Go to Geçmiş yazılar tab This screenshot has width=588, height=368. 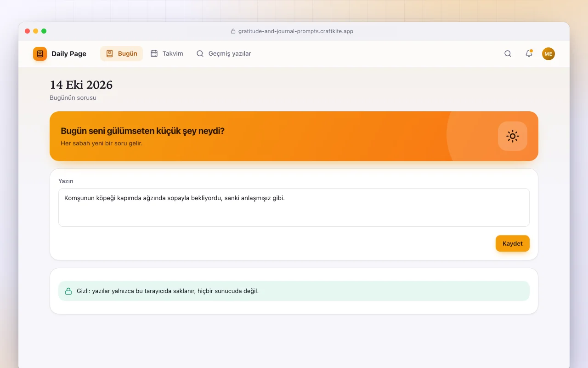224,54
